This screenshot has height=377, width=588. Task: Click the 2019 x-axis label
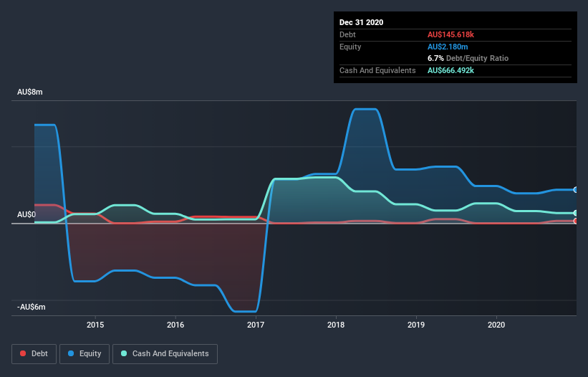coord(416,325)
